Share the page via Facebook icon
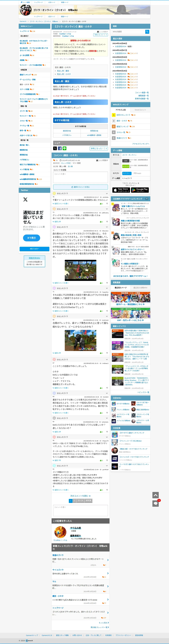The height and width of the screenshot is (644, 169). (60, 148)
